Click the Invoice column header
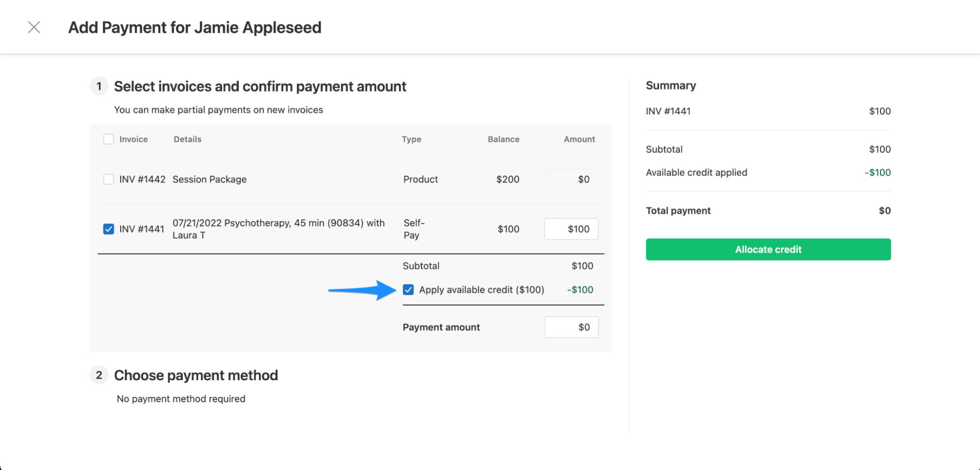The width and height of the screenshot is (980, 470). [133, 139]
